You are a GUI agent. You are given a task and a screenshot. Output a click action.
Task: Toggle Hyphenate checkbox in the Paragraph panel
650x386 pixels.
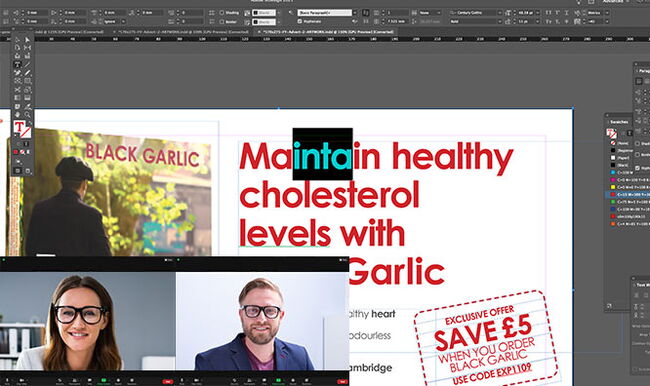638,168
